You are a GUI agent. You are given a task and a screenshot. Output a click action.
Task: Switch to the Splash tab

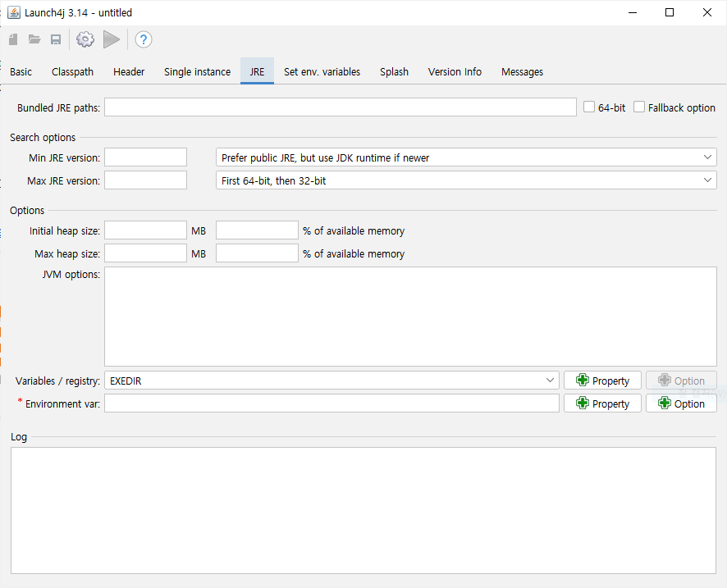[x=394, y=72]
